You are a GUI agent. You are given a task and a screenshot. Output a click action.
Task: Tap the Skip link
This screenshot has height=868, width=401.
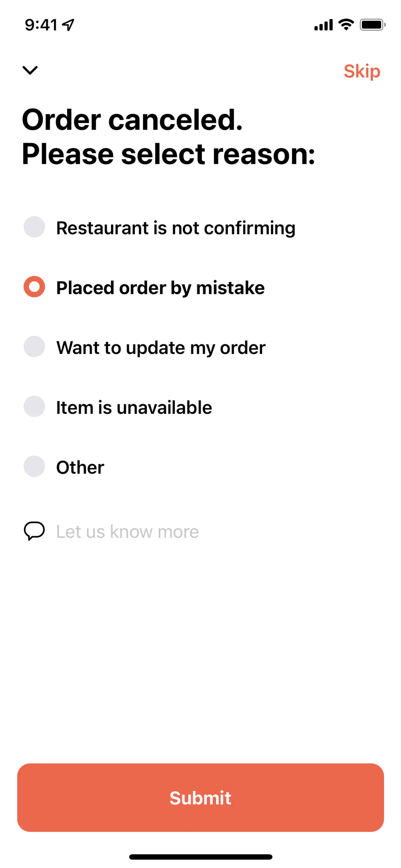point(362,71)
